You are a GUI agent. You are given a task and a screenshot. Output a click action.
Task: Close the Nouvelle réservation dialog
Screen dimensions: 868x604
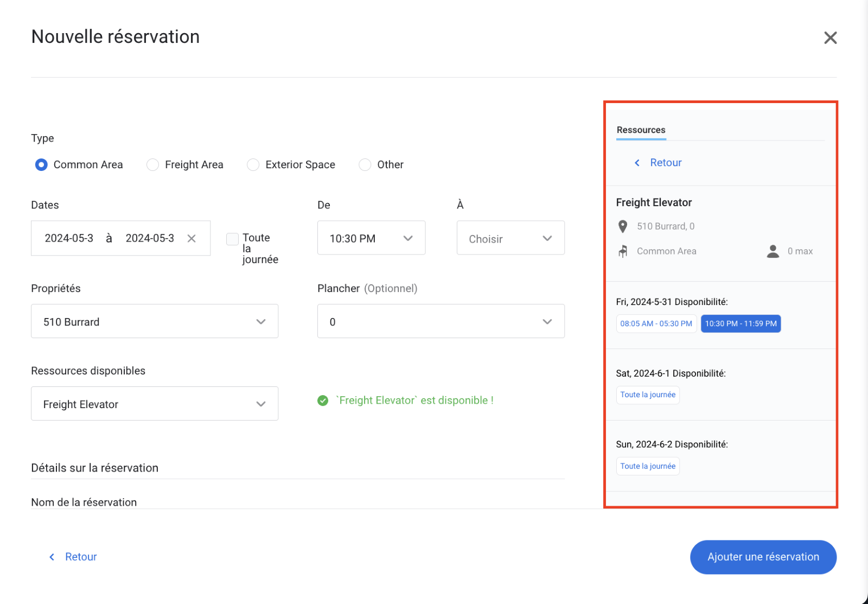[830, 38]
